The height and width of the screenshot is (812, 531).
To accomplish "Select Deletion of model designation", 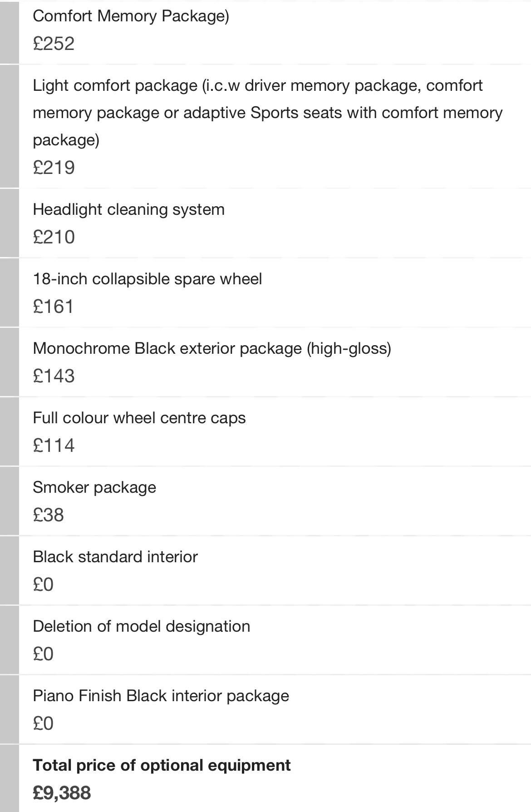I will click(275, 640).
